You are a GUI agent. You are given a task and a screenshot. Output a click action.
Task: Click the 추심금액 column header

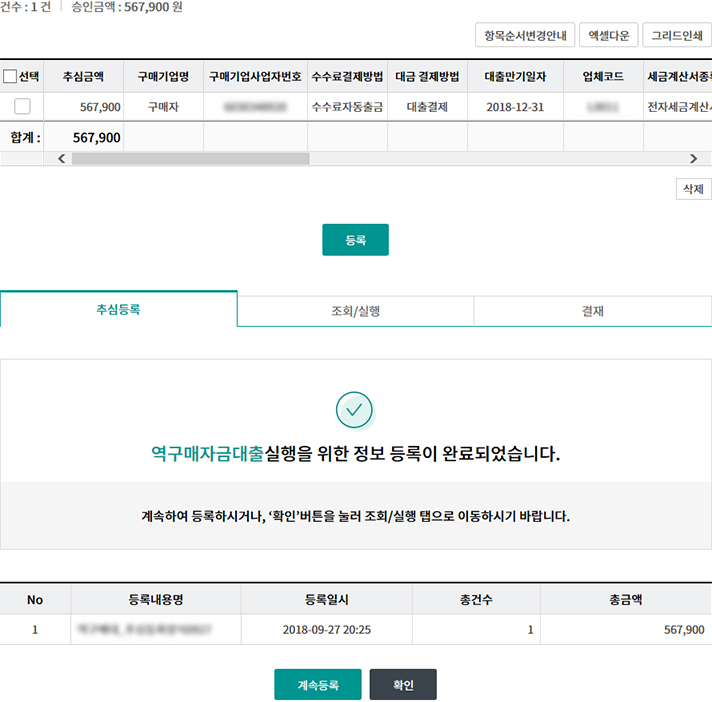coord(83,77)
